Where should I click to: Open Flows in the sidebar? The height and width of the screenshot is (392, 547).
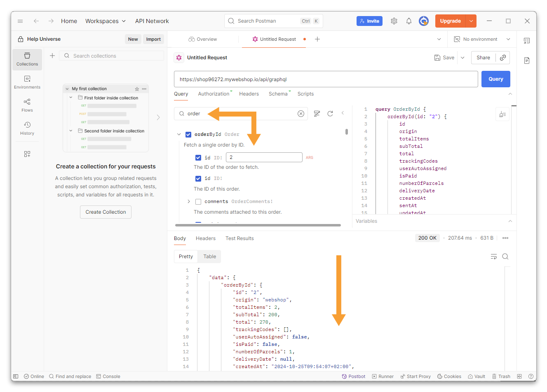(27, 105)
